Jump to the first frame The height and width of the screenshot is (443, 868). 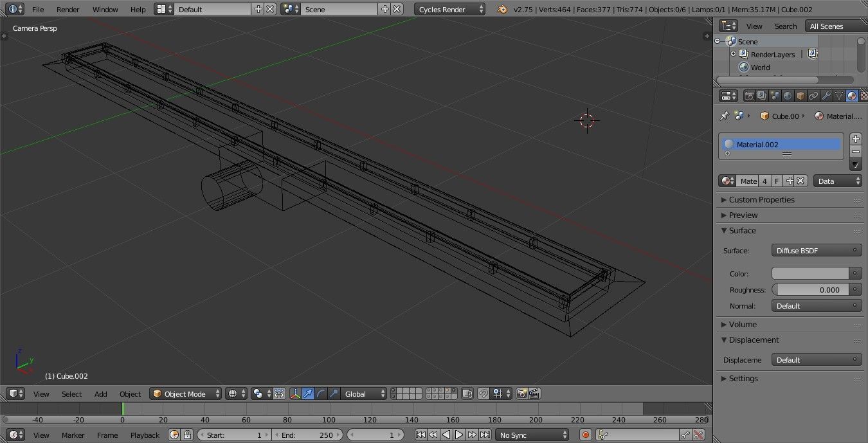coord(420,435)
